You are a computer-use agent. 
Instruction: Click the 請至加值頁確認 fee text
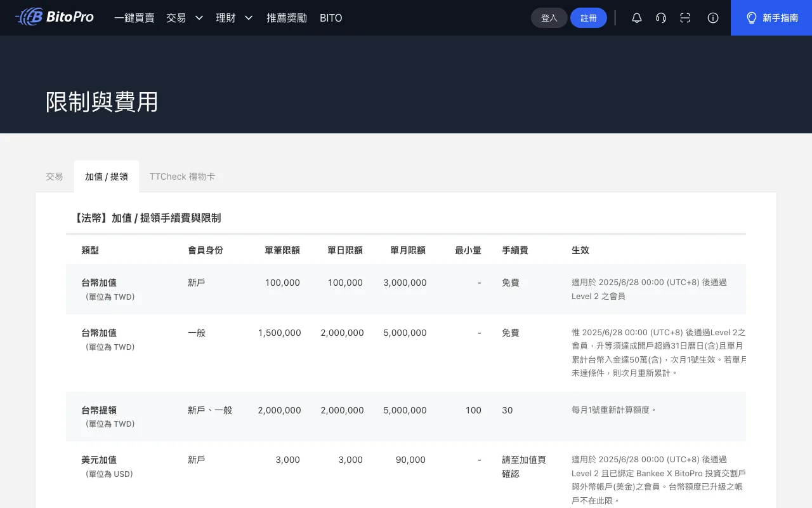point(524,467)
